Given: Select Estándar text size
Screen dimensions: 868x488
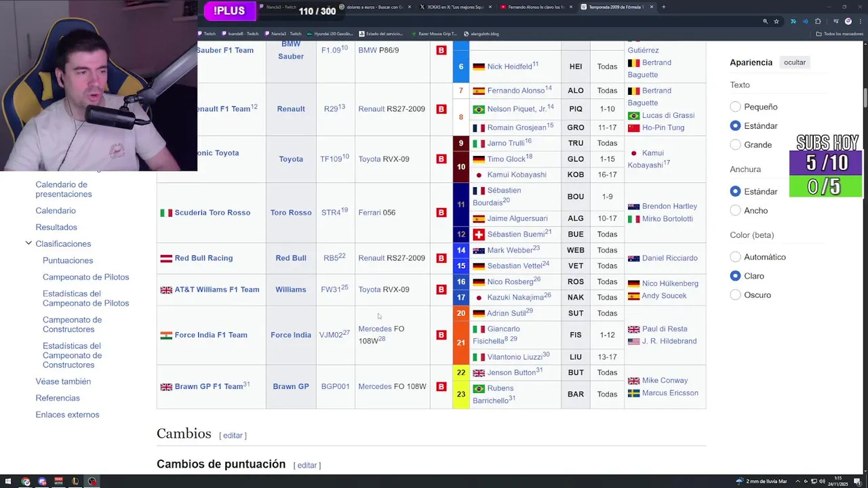Looking at the screenshot, I should [x=736, y=126].
